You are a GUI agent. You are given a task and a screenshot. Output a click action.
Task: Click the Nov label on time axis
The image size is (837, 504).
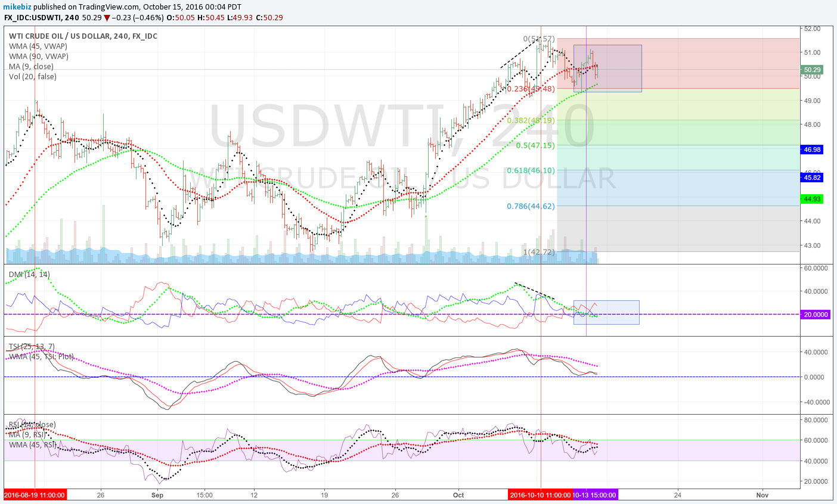point(762,495)
